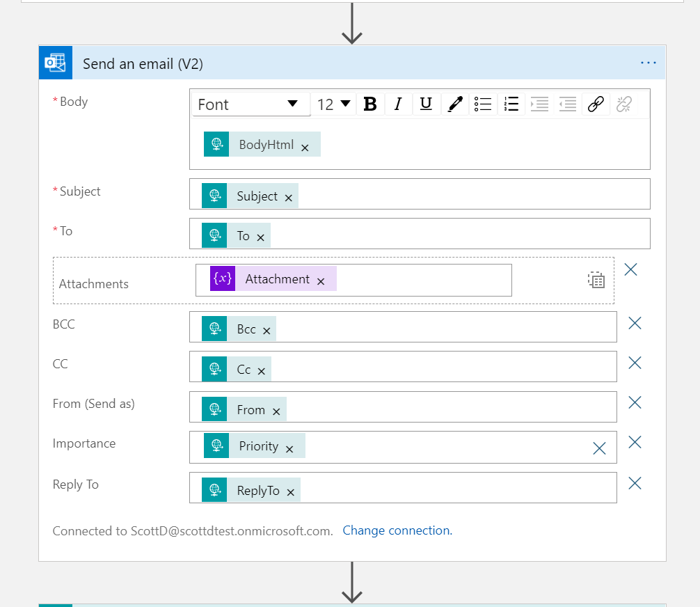Open the Font dropdown
The height and width of the screenshot is (607, 700).
pos(249,104)
